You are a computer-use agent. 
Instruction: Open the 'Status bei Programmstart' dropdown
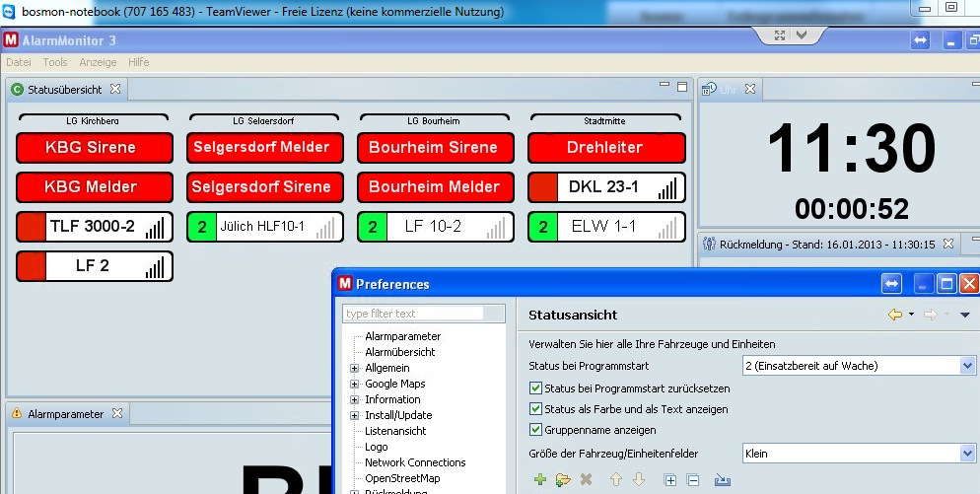(966, 366)
